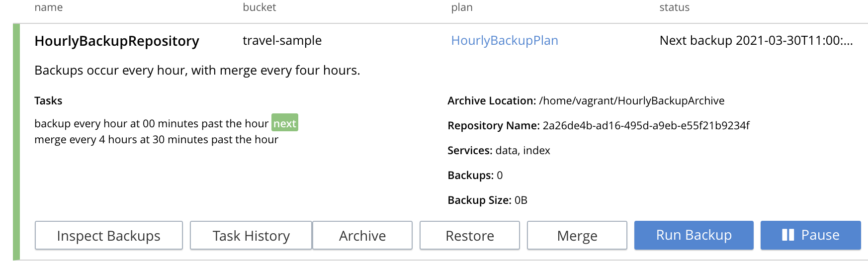The image size is (868, 273).
Task: Click the pause icon in Pause button
Action: pos(788,235)
